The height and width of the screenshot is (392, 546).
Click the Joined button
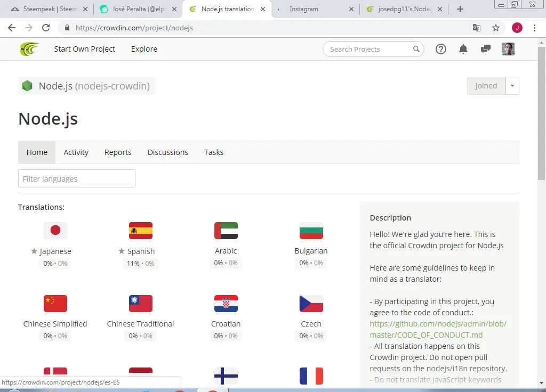[486, 86]
